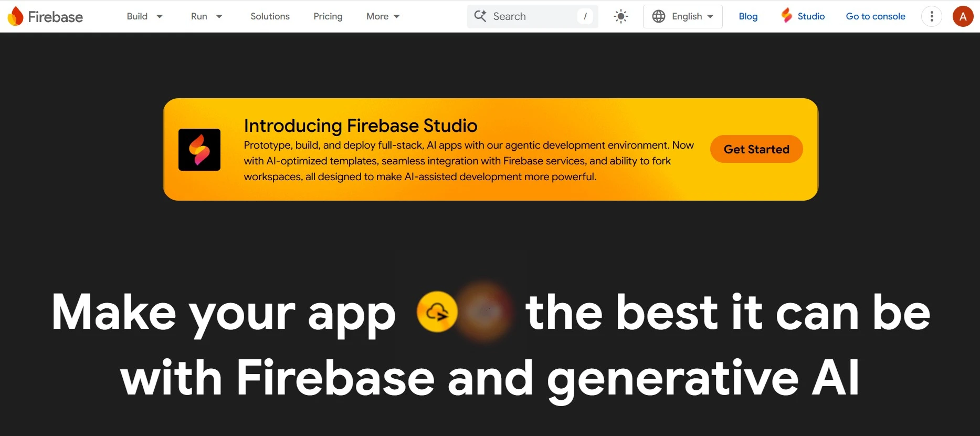Click the search magnifier icon

(480, 16)
